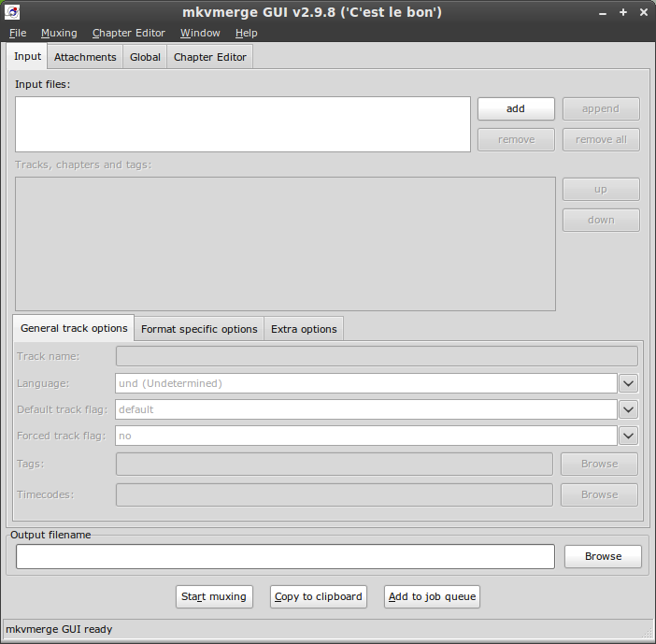Click the Copy to clipboard button
The width and height of the screenshot is (656, 644).
pyautogui.click(x=319, y=596)
